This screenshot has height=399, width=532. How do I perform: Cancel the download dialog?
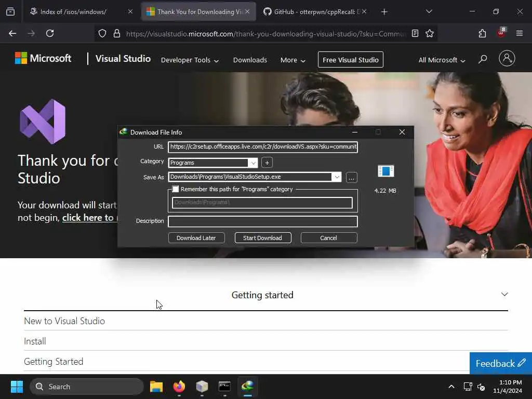[x=328, y=238]
